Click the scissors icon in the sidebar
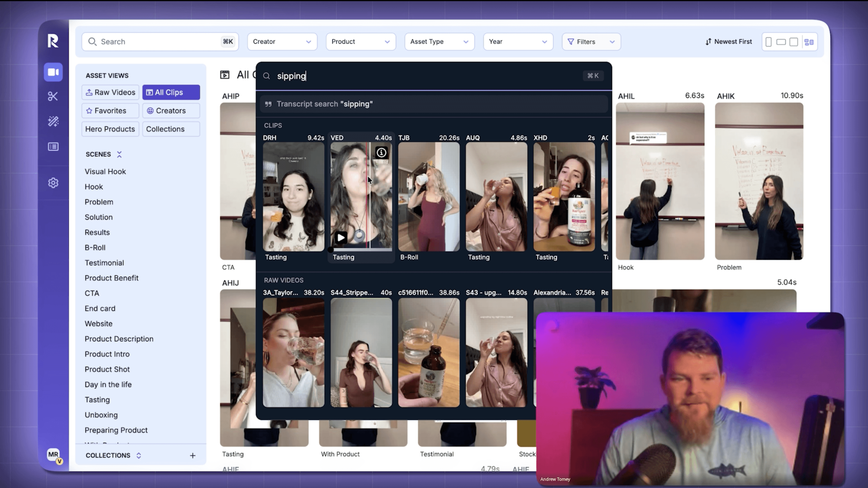 point(53,96)
